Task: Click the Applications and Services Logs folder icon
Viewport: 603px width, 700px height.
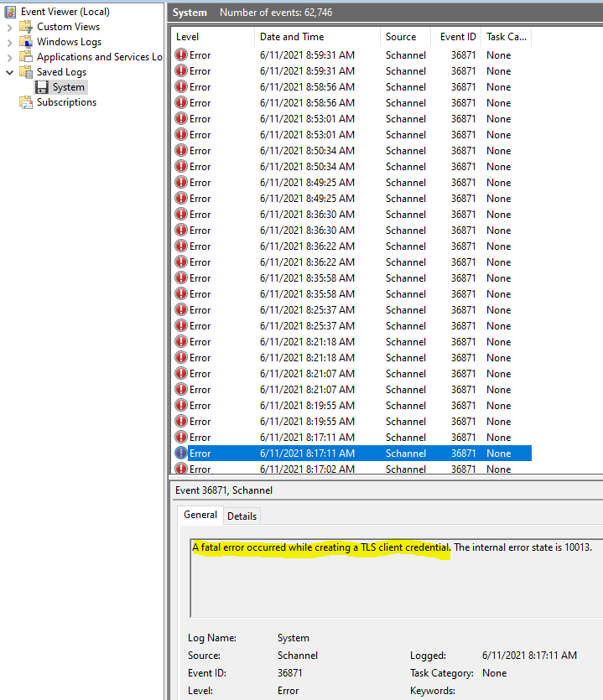Action: tap(26, 57)
